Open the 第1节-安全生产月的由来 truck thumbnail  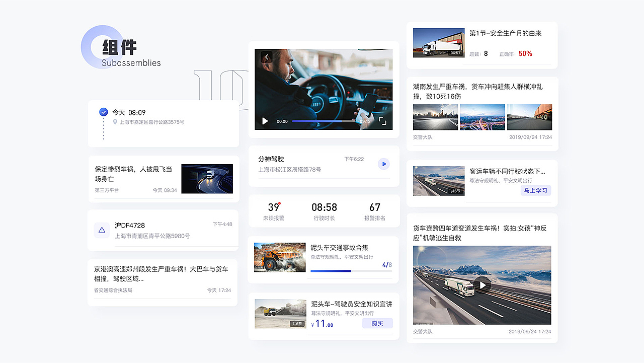click(439, 43)
